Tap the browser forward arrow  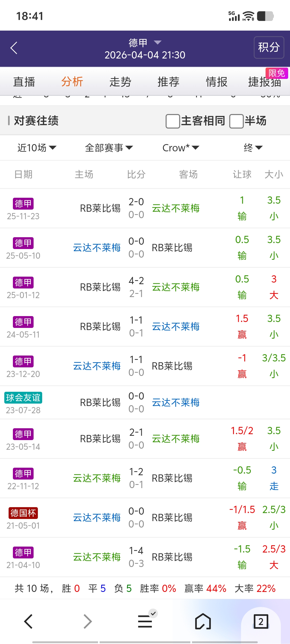click(x=88, y=621)
